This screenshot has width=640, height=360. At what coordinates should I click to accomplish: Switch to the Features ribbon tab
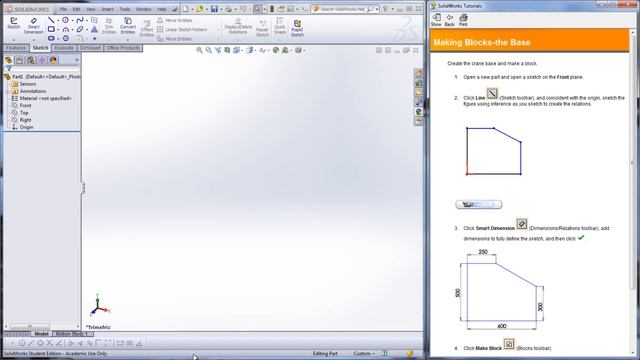click(16, 48)
